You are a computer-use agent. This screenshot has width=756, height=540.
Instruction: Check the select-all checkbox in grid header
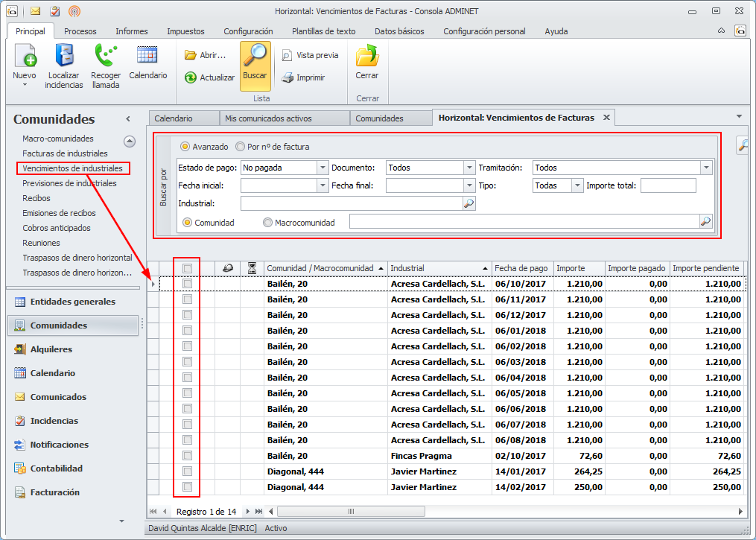point(187,268)
